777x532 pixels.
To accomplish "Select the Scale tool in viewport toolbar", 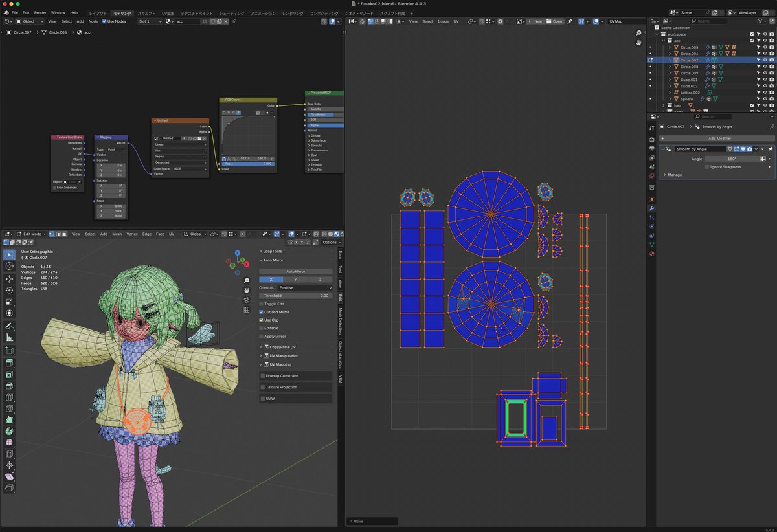I will pos(9,302).
